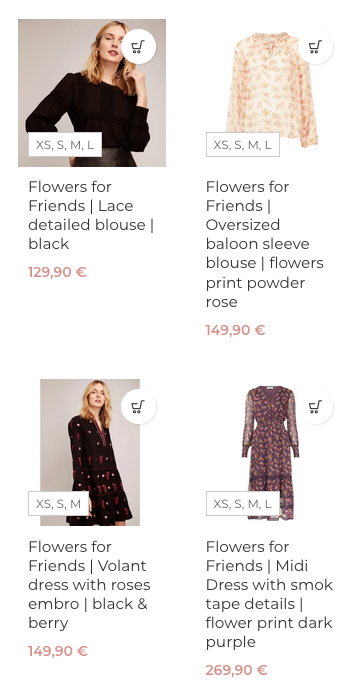Open the black lace blouse model photo
This screenshot has height=698, width=362.
[92, 93]
